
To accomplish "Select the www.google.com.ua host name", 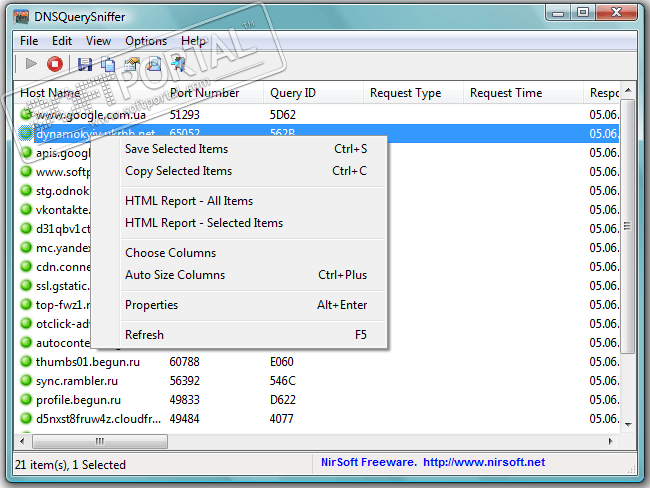I will [90, 114].
